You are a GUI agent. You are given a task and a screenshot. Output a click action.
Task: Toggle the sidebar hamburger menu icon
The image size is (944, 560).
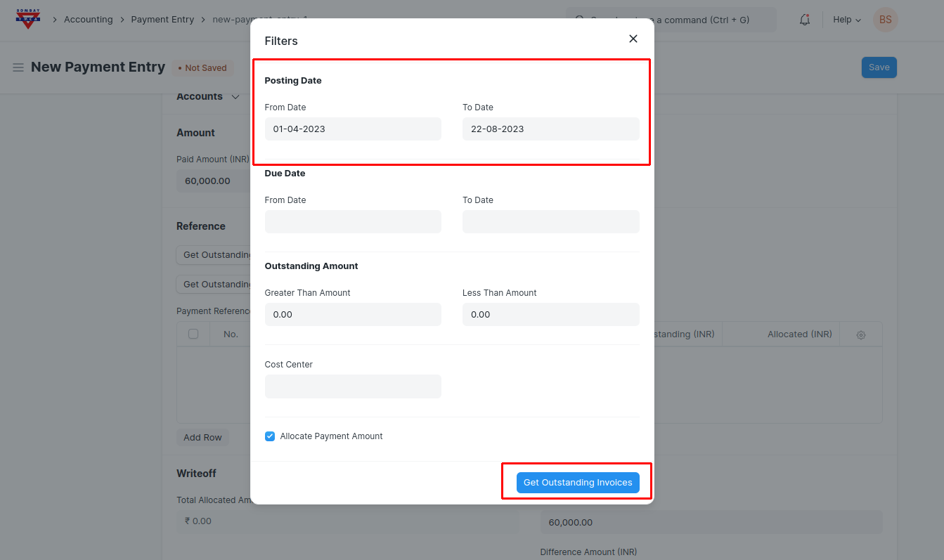coord(18,67)
